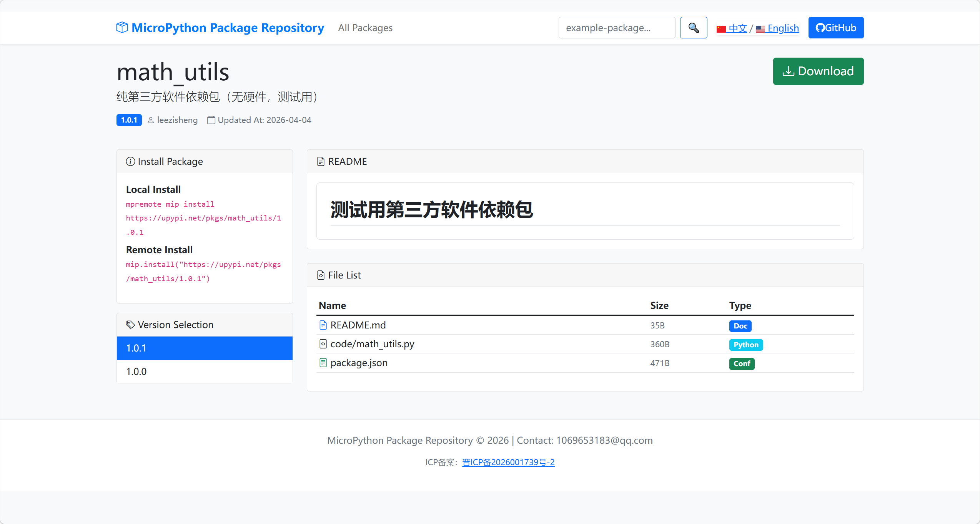980x524 pixels.
Task: Click the Python type badge
Action: pyautogui.click(x=745, y=345)
